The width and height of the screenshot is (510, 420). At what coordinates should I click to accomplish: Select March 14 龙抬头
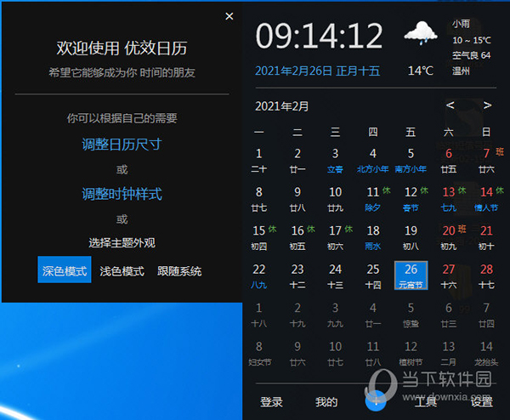click(487, 354)
